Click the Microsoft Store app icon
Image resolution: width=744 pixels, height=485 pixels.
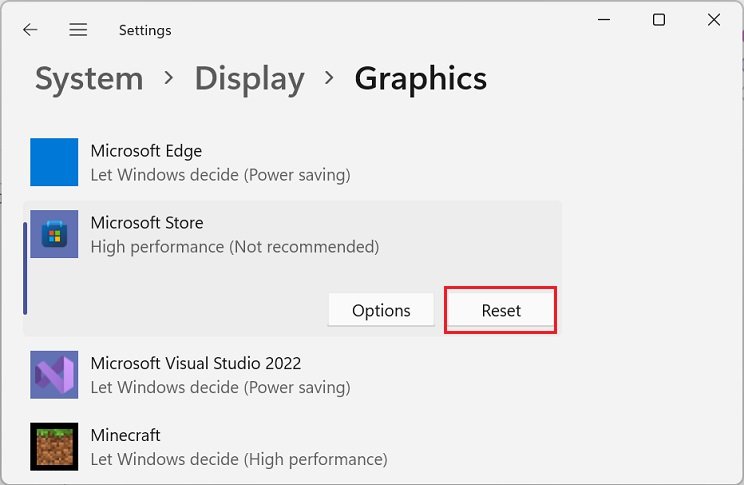point(54,234)
